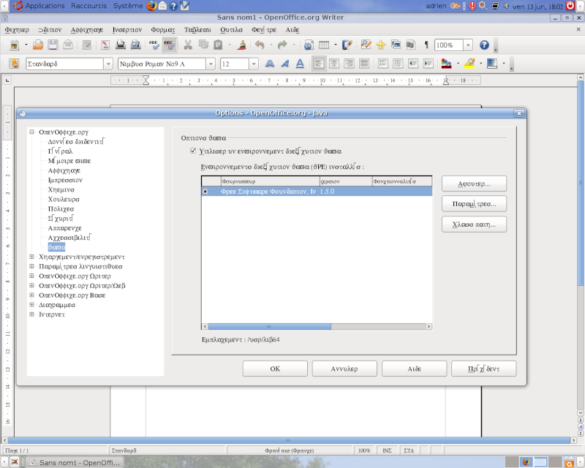Open the zoom 100% dropdown arrow
The image size is (585, 468).
click(468, 45)
